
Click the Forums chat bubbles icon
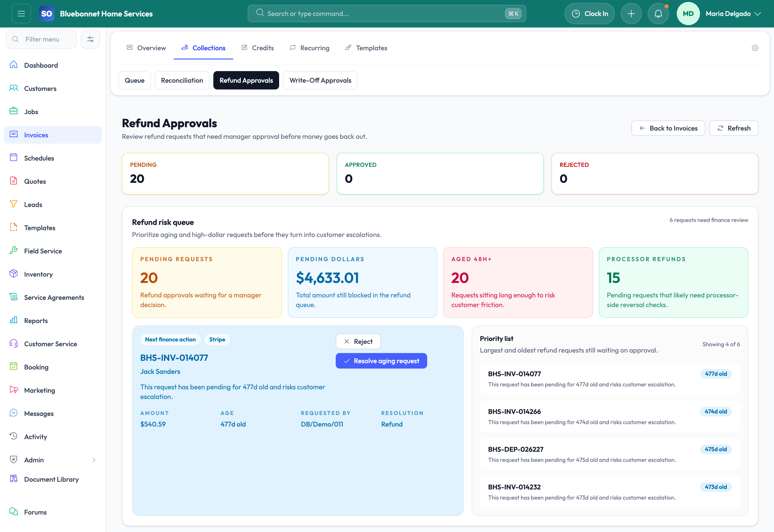13,511
